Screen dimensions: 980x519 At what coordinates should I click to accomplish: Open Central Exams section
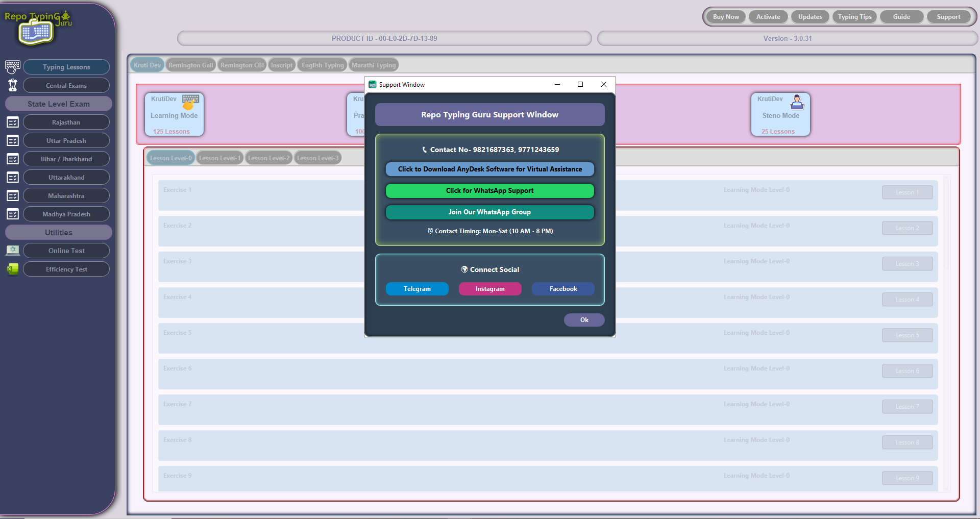(66, 85)
